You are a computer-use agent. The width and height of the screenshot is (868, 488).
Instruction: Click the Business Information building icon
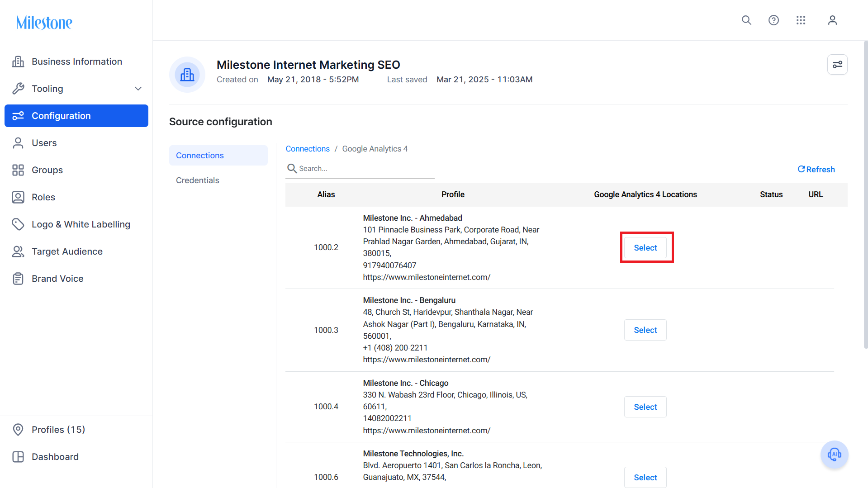18,62
